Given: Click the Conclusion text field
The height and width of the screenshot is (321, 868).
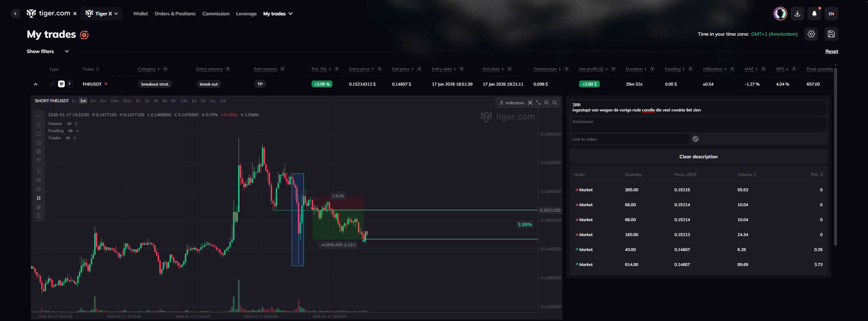Looking at the screenshot, I should pyautogui.click(x=698, y=124).
